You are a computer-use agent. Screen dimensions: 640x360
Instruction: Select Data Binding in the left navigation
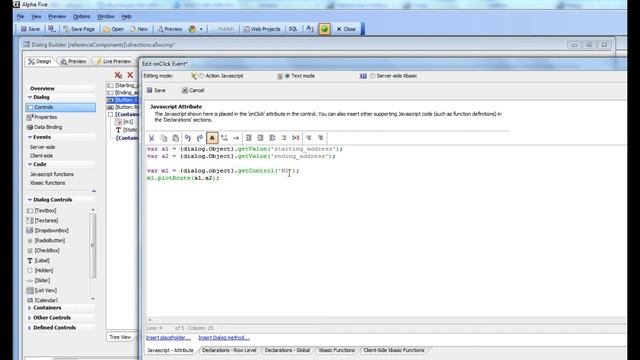coord(48,127)
